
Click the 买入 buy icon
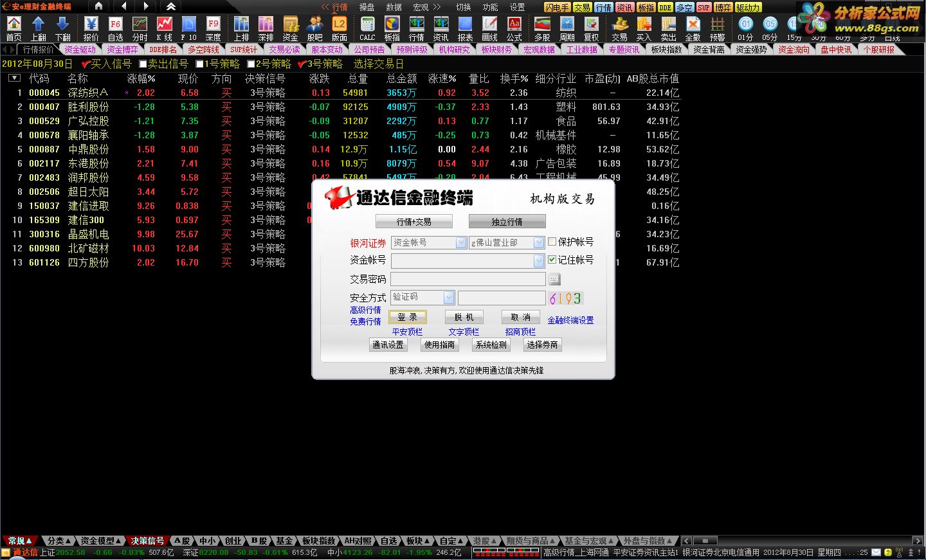point(644,28)
